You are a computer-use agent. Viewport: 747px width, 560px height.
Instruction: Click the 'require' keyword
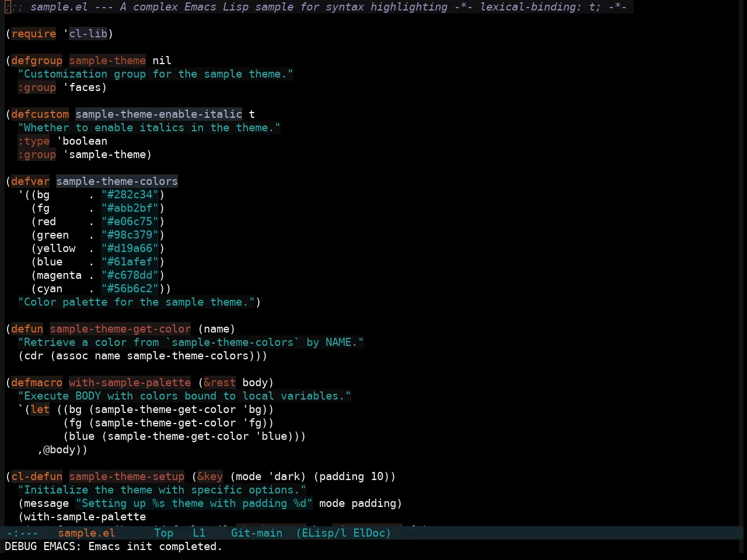(x=34, y=34)
